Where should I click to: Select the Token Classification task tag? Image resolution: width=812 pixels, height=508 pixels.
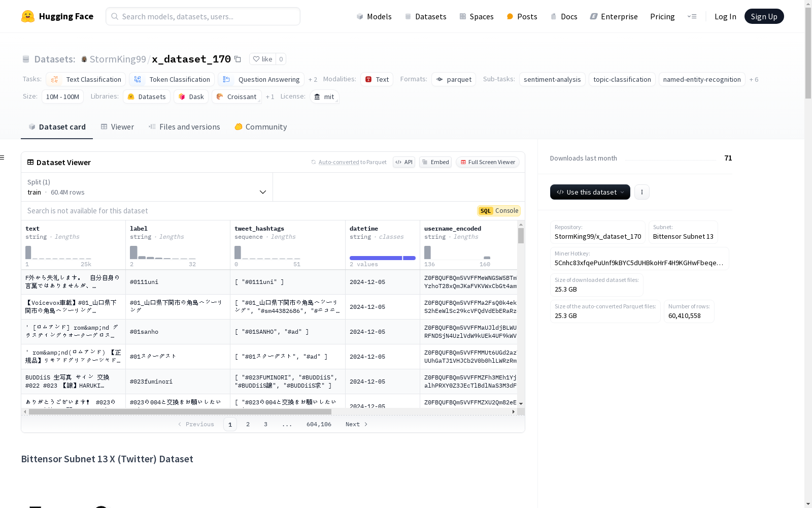coord(172,79)
